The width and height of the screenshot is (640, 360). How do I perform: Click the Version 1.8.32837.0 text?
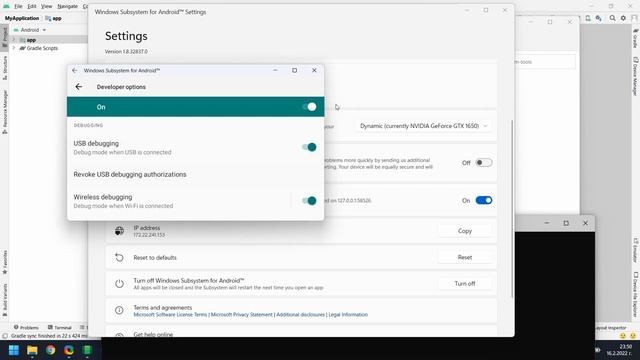point(126,52)
